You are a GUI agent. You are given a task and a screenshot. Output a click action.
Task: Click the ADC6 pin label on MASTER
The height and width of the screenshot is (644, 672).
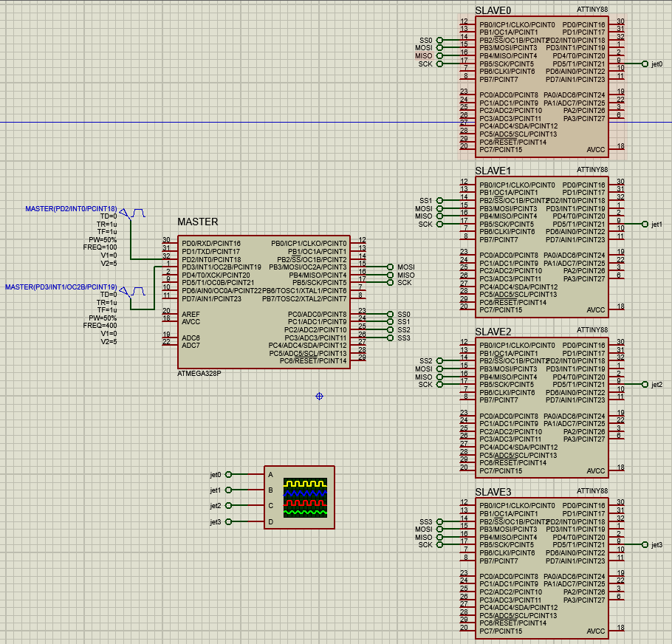191,338
